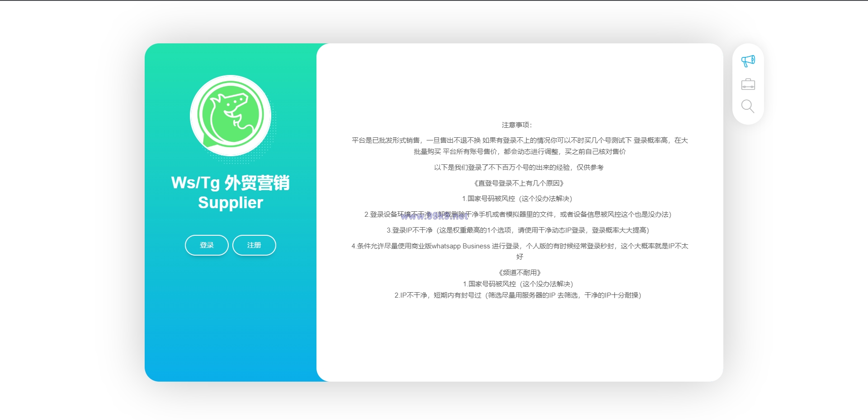The image size is (868, 420).
Task: Click the 'Ws/Tg 外贸营销' title text
Action: click(231, 183)
